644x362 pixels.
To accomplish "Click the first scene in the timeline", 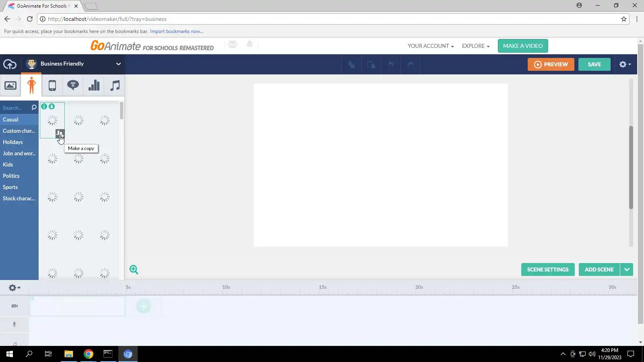I will click(77, 306).
